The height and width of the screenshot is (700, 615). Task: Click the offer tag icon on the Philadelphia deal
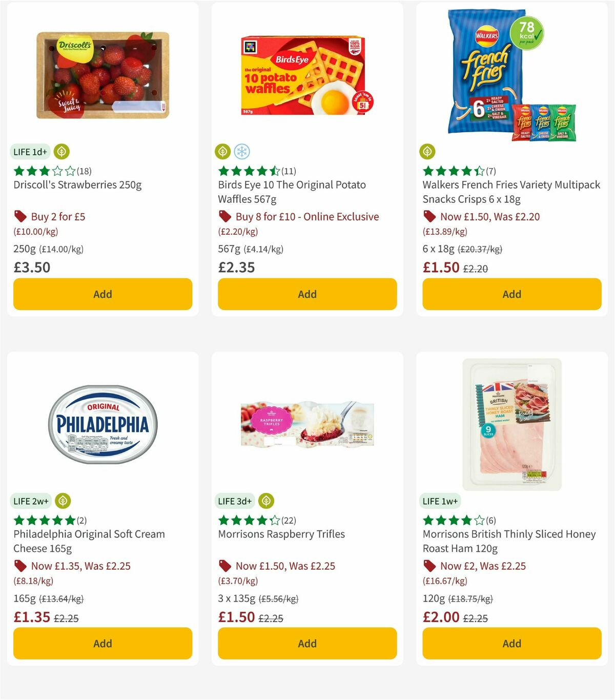19,566
